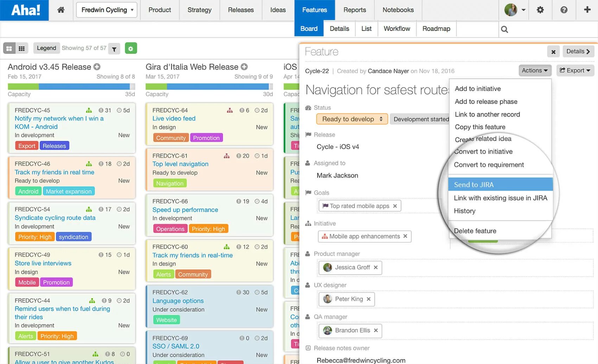
Task: Remove the Top rated mobile apps goal
Action: (395, 206)
